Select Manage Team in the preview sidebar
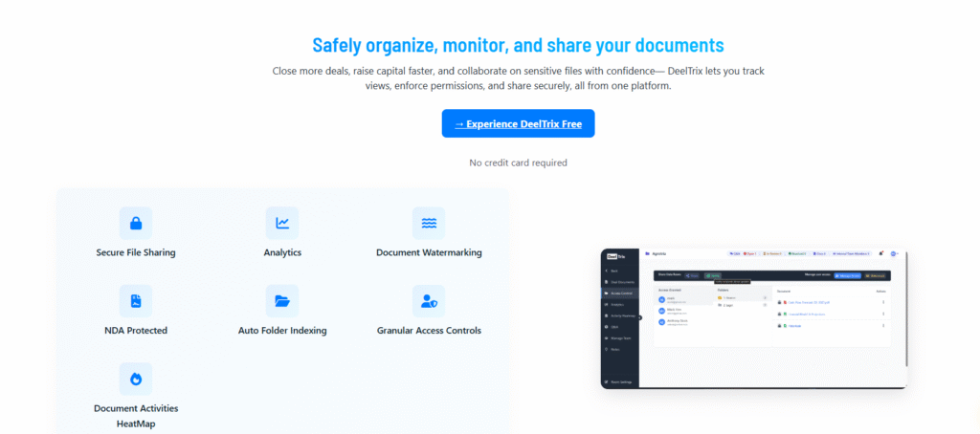 point(622,337)
